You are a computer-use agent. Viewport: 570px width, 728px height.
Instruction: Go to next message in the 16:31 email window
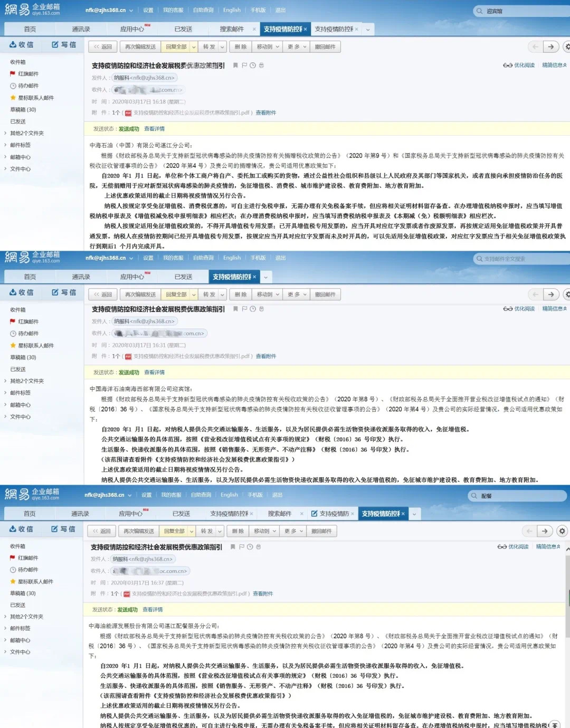coord(551,295)
